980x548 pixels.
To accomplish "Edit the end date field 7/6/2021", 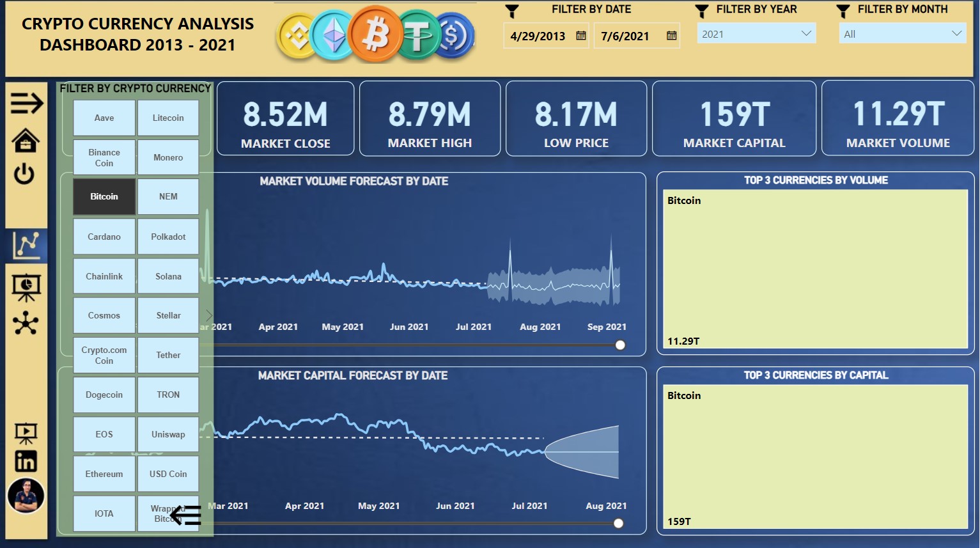I will [636, 36].
